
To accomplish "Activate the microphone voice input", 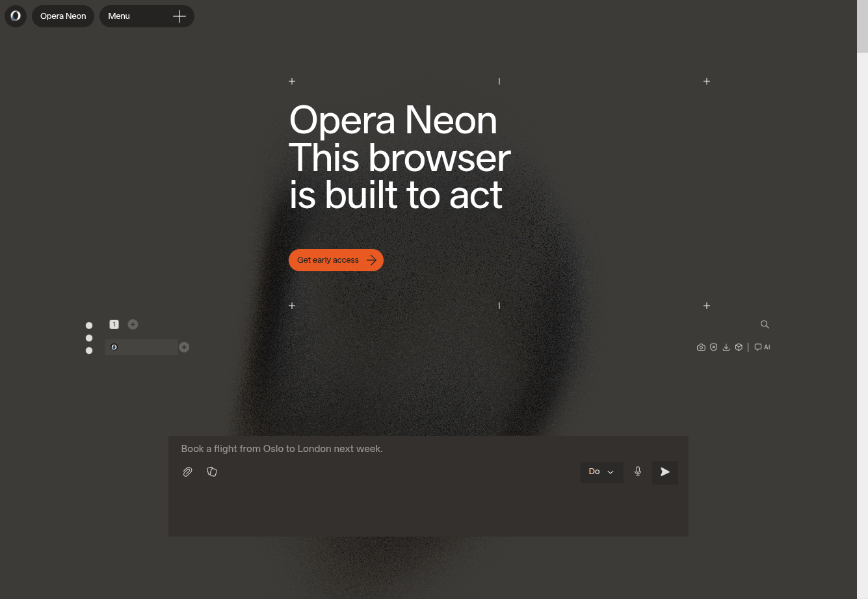I will click(638, 472).
